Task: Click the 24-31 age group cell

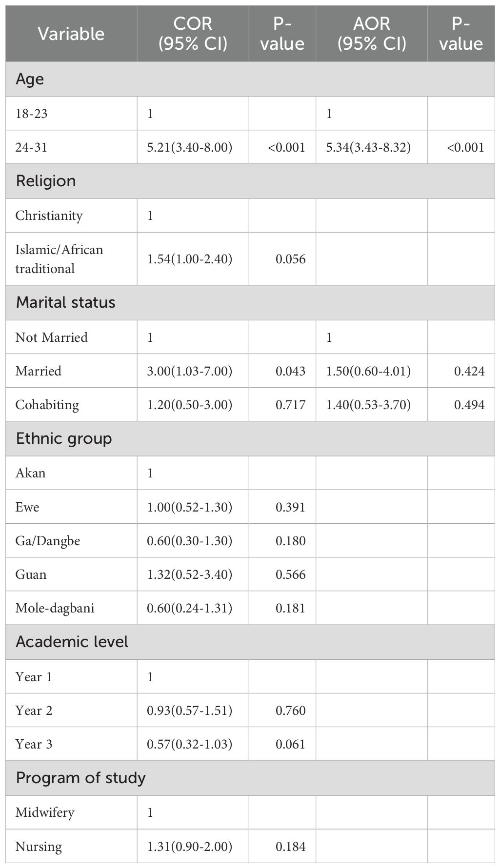Action: point(31,147)
